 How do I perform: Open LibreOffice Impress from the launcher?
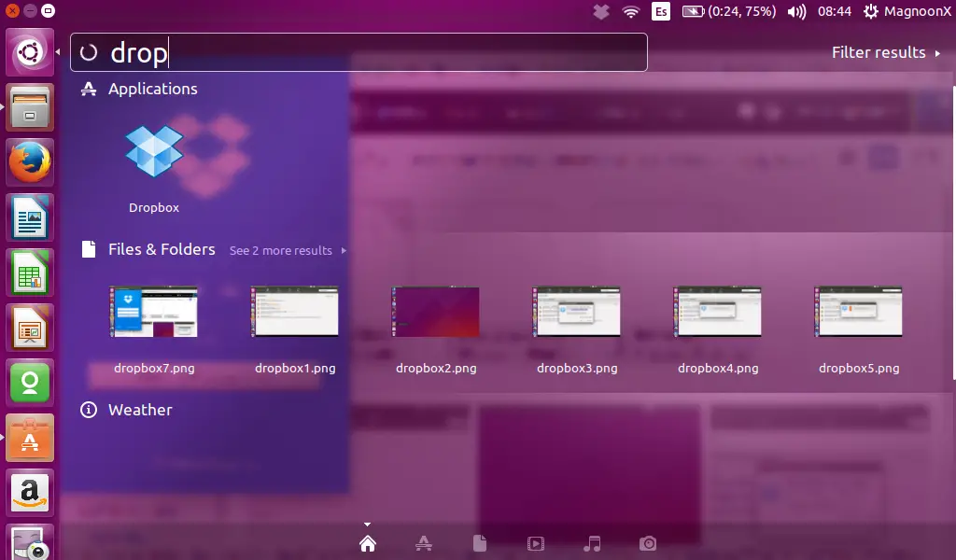[30, 328]
